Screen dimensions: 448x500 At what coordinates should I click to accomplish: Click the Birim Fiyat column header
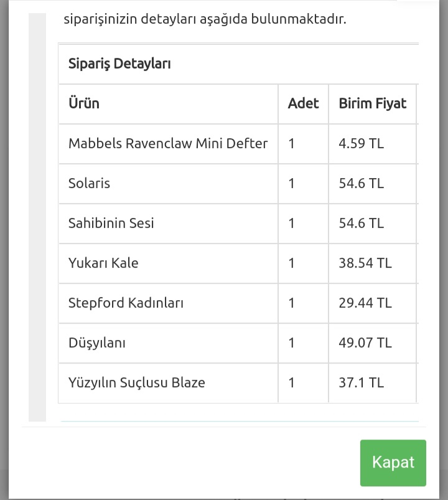point(372,103)
